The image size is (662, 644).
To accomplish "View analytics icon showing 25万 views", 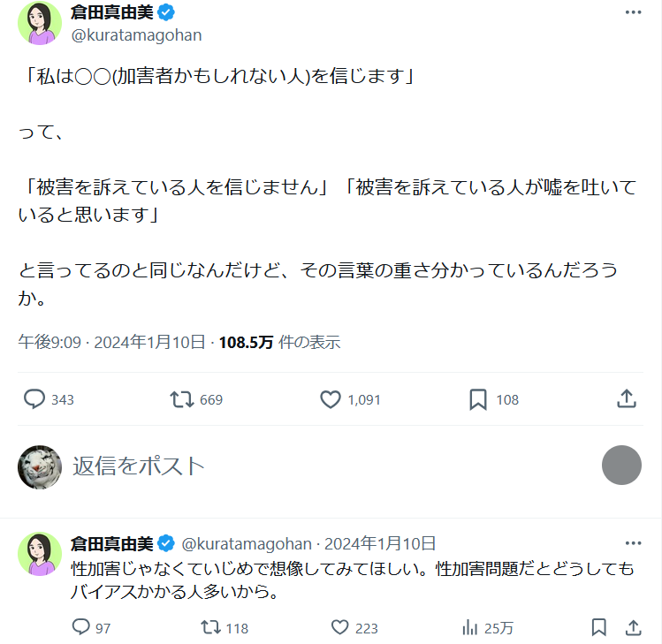I will tap(470, 627).
